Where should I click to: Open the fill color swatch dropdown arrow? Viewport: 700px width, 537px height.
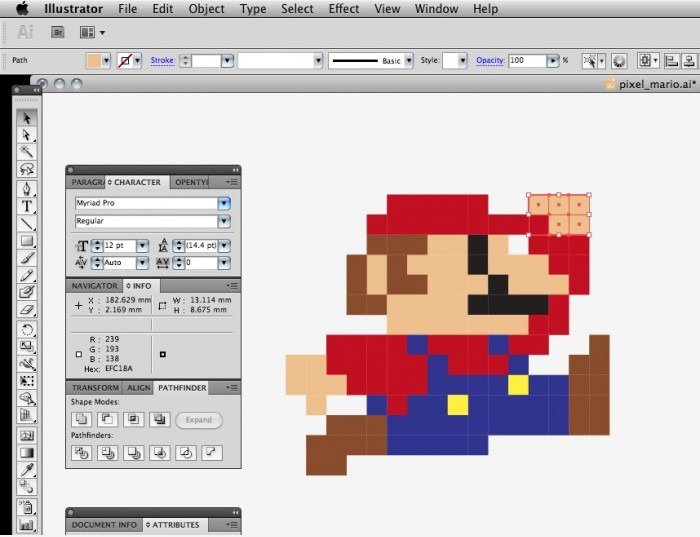pos(106,60)
